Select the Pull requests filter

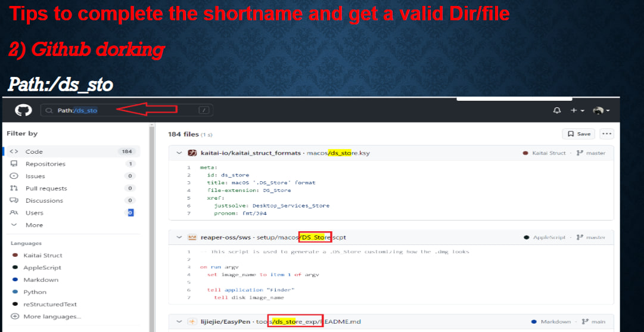point(72,188)
